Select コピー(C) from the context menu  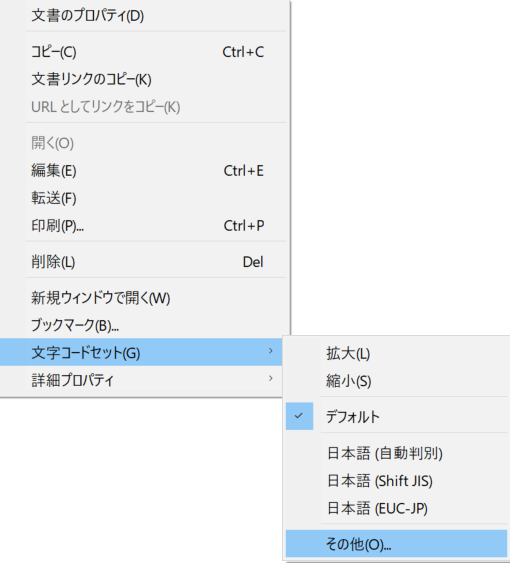[x=144, y=52]
